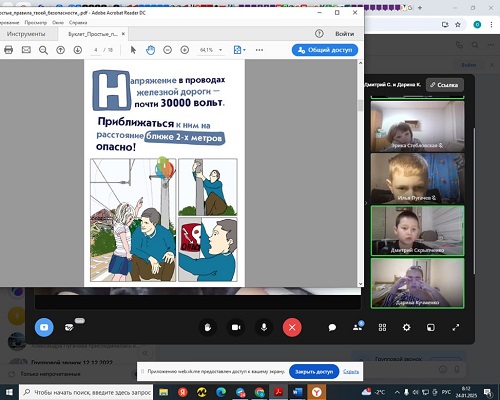This screenshot has height=400, width=500.
Task: Select Илья Пугачев video tile
Action: (x=417, y=179)
